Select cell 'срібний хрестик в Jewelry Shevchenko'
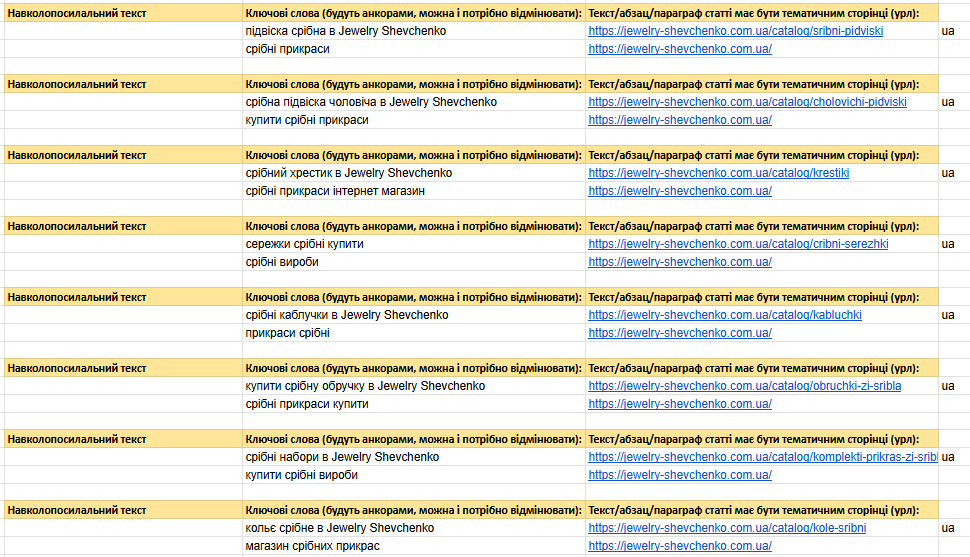Image resolution: width=970 pixels, height=557 pixels. [x=414, y=173]
